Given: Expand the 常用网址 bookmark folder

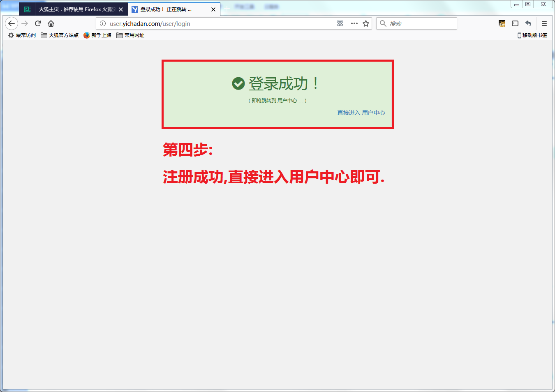Looking at the screenshot, I should coord(130,35).
